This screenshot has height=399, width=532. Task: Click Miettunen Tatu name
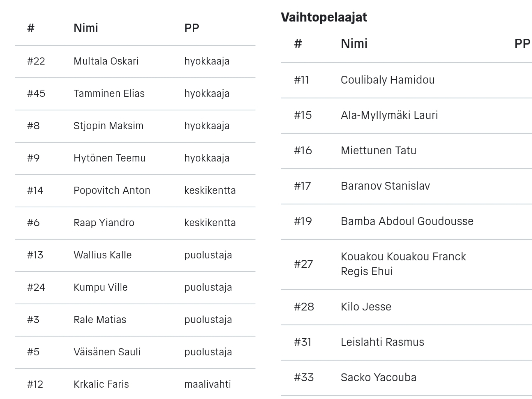pos(379,151)
